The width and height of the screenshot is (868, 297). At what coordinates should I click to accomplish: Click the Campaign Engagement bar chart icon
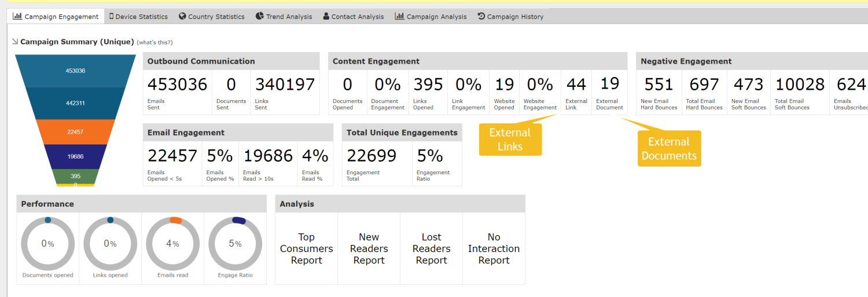point(17,16)
